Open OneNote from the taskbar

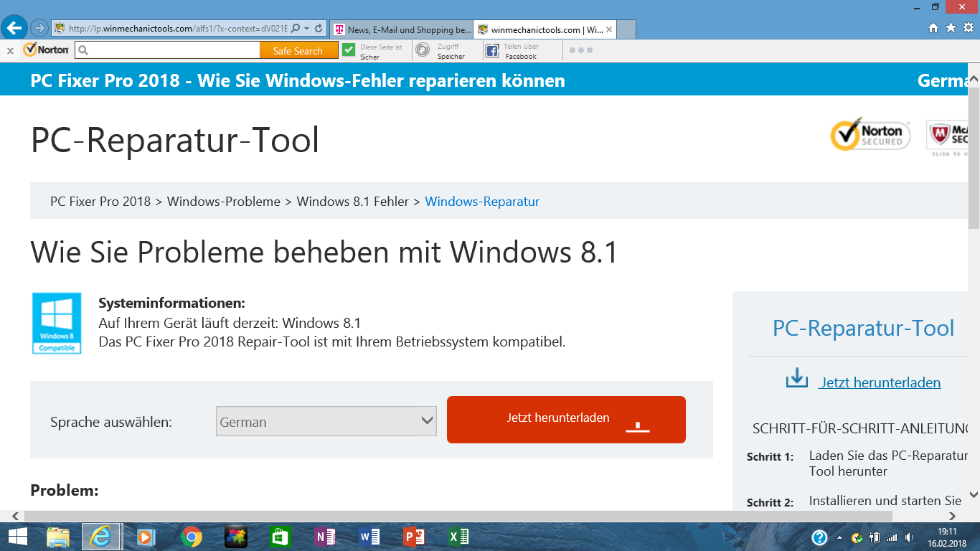tap(324, 537)
